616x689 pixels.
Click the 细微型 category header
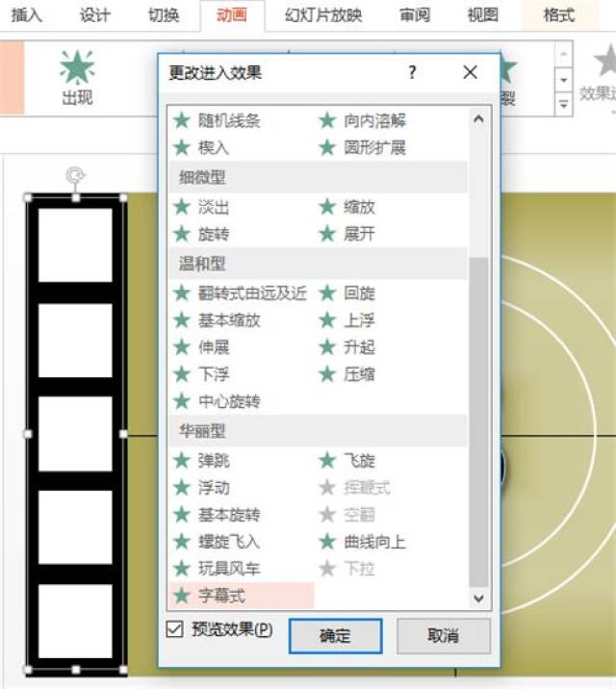(x=318, y=177)
